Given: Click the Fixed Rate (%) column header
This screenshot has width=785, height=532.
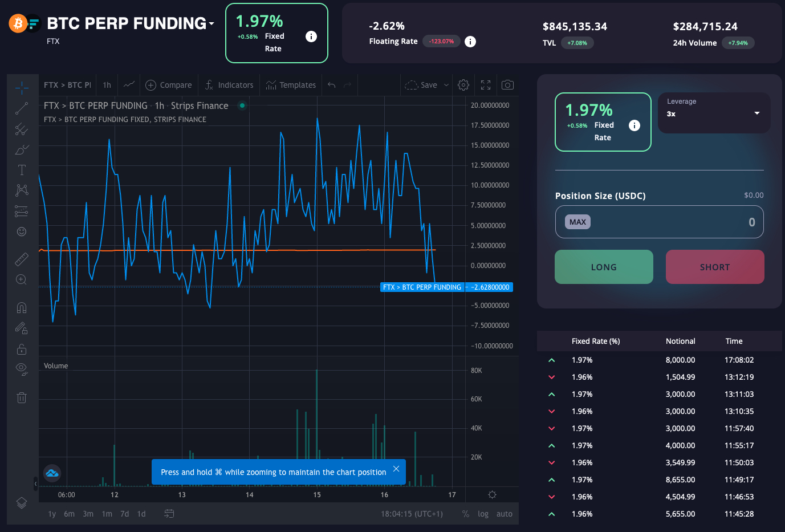Looking at the screenshot, I should (596, 341).
